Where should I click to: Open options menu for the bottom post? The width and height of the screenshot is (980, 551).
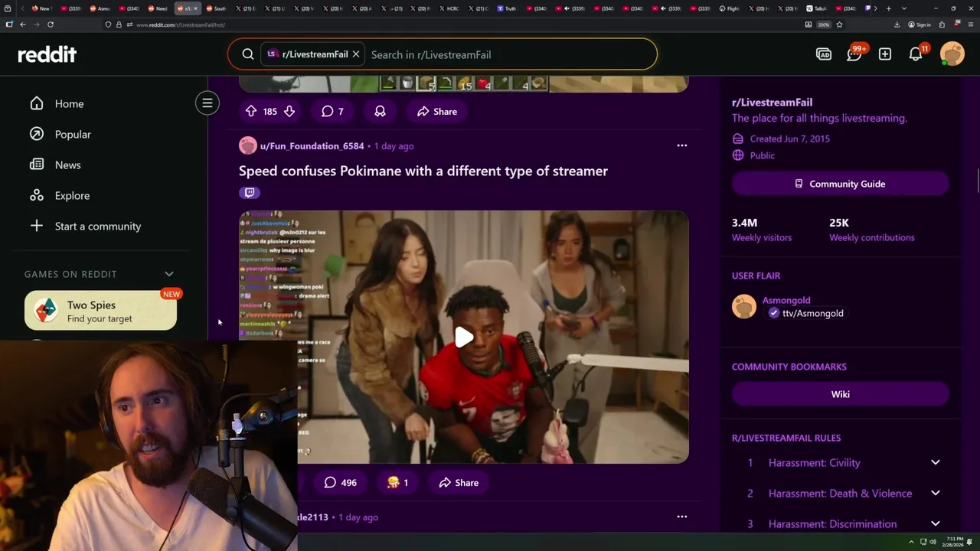pyautogui.click(x=682, y=517)
